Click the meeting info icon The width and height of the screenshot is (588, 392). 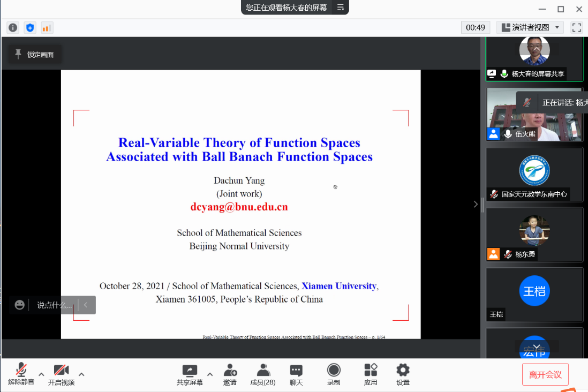pyautogui.click(x=13, y=28)
